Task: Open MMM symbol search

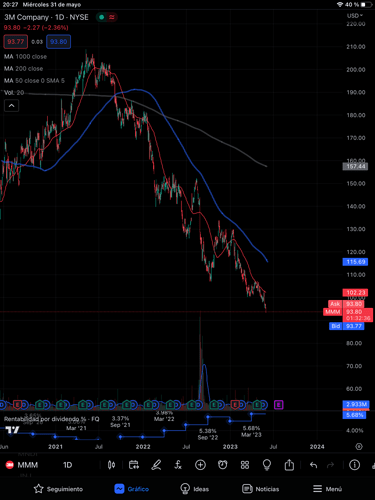Action: (28, 465)
